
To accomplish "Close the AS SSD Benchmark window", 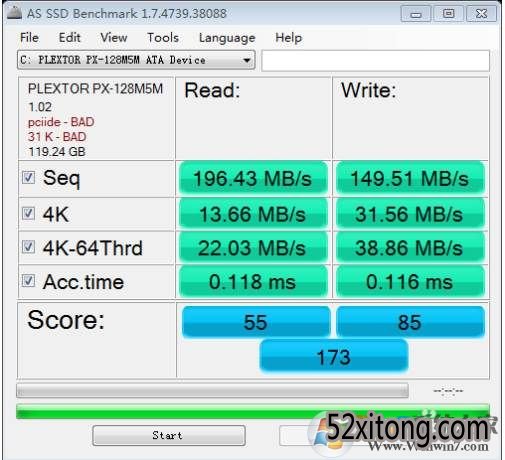I will tap(481, 14).
